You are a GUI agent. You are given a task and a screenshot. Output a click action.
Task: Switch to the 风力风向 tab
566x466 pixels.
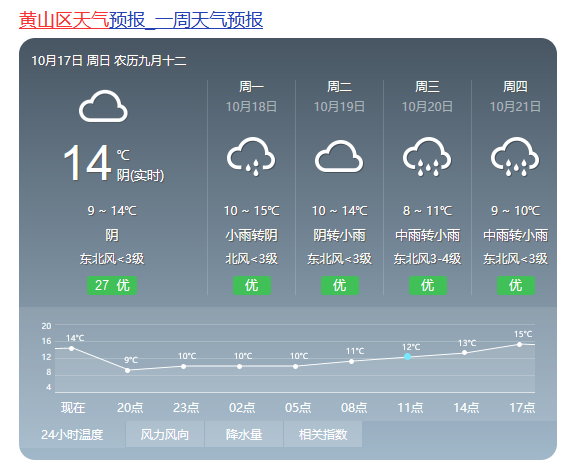point(165,434)
